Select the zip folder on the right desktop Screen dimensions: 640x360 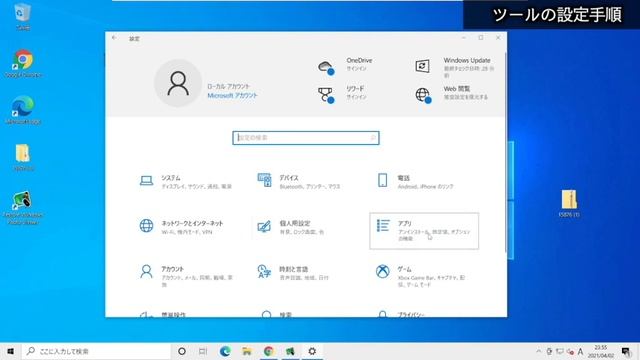pos(569,203)
